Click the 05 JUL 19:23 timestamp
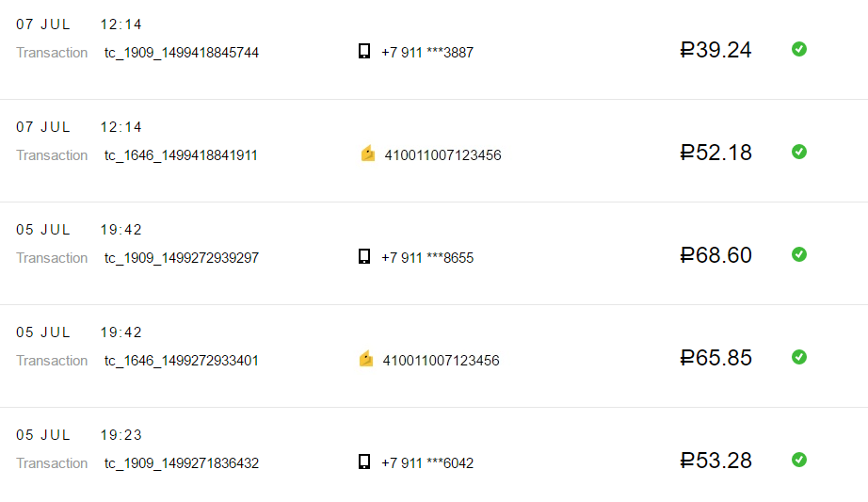This screenshot has width=868, height=502. (78, 435)
